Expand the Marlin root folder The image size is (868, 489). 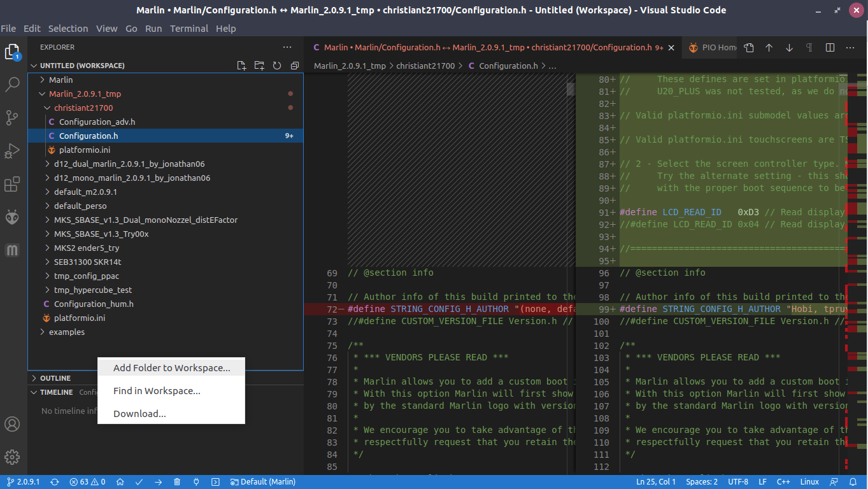click(x=60, y=80)
